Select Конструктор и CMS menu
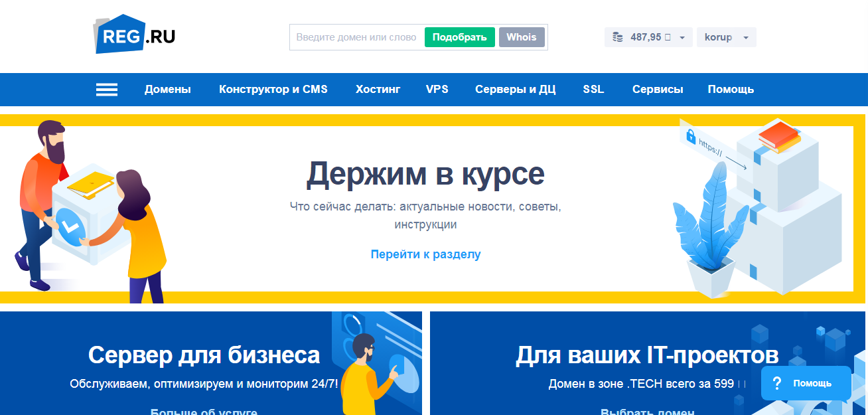The width and height of the screenshot is (868, 415). point(273,90)
